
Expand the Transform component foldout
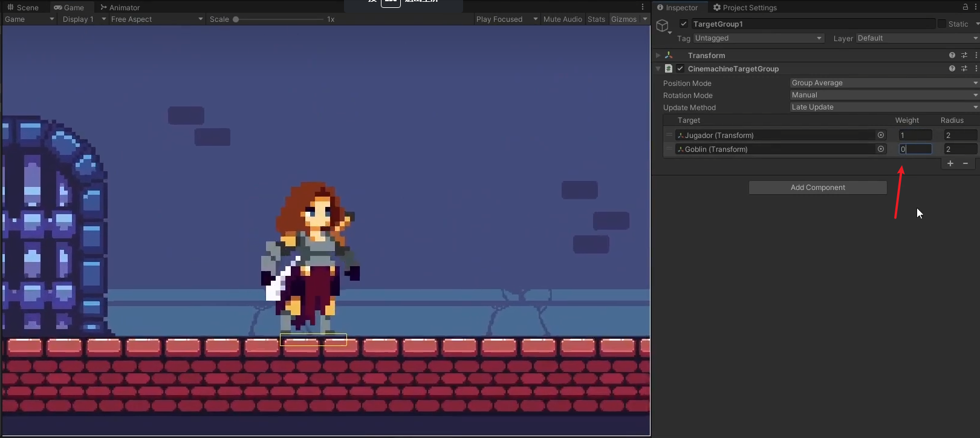click(658, 55)
